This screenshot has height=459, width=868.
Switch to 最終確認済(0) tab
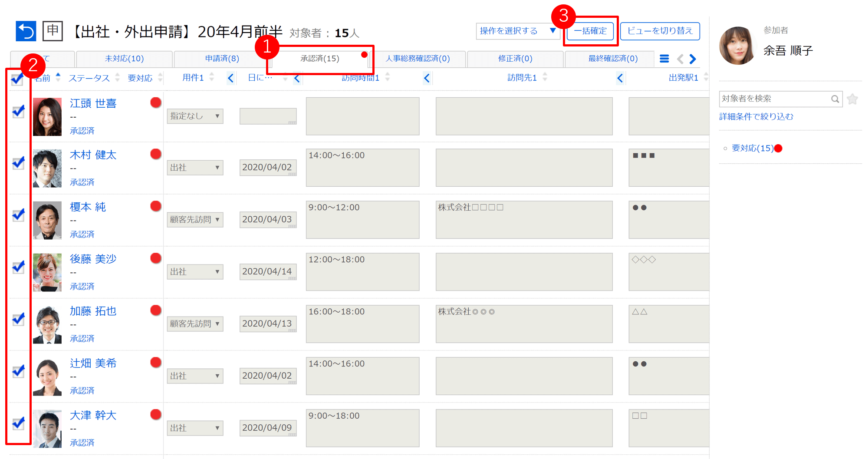(x=613, y=59)
